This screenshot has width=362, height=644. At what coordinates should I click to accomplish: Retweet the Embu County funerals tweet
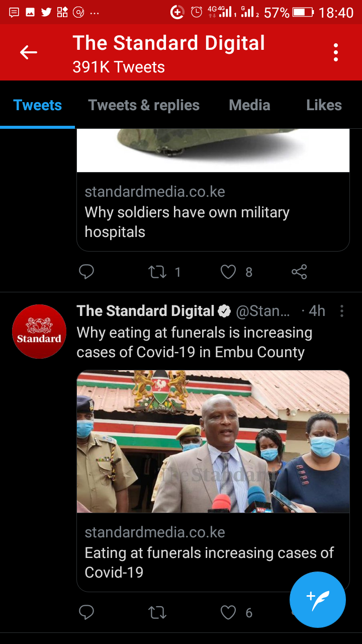point(157,612)
